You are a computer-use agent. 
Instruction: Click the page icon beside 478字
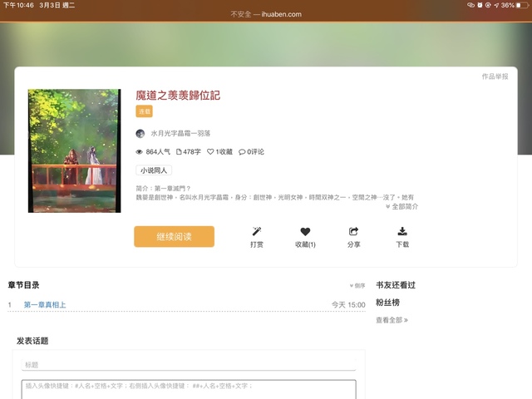pyautogui.click(x=179, y=151)
